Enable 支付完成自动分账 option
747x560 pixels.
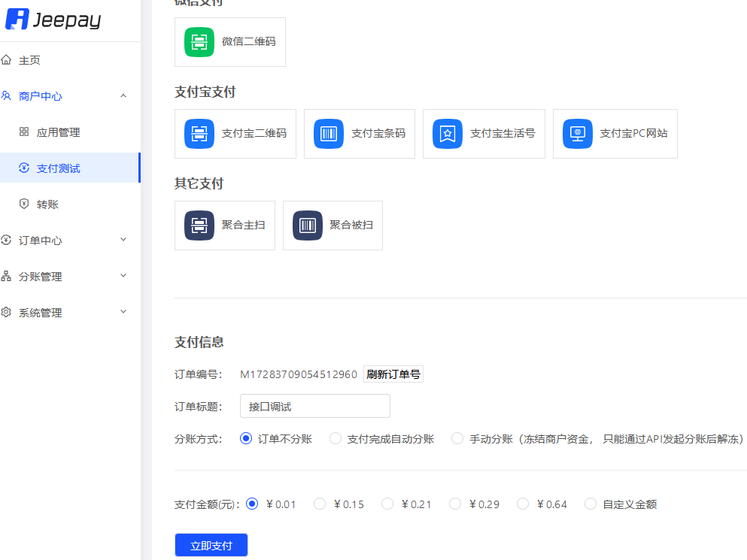335,437
